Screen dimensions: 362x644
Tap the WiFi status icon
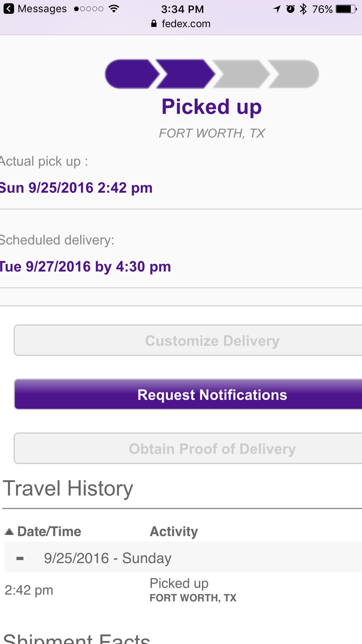pyautogui.click(x=113, y=9)
